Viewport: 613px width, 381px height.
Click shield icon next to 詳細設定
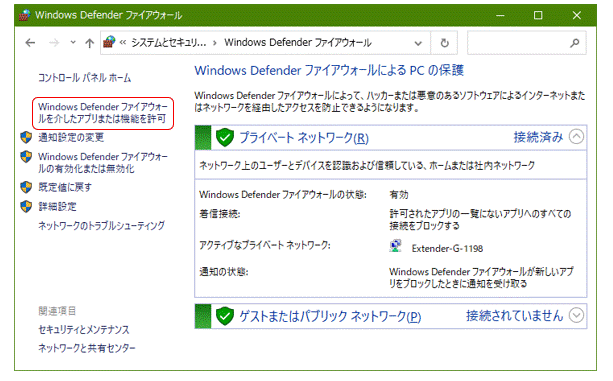coord(26,206)
